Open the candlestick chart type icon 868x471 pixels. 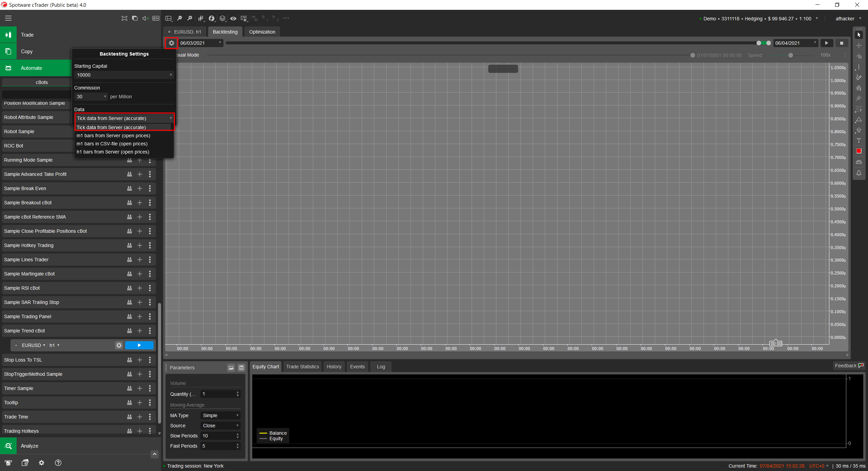point(201,18)
